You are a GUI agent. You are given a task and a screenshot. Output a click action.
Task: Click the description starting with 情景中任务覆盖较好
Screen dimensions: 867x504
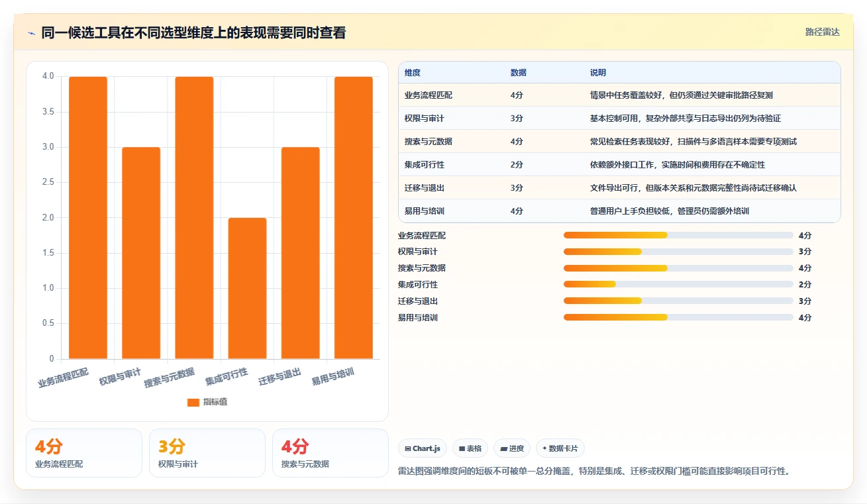[682, 95]
